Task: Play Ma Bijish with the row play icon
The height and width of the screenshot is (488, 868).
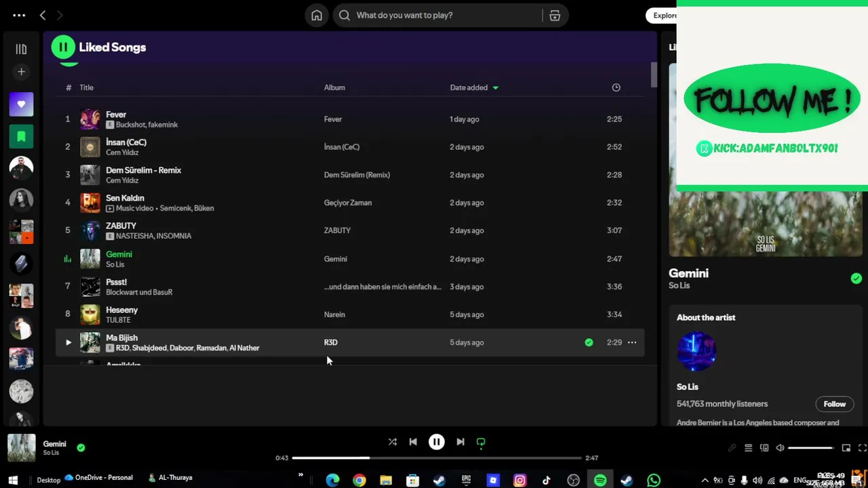Action: point(68,342)
